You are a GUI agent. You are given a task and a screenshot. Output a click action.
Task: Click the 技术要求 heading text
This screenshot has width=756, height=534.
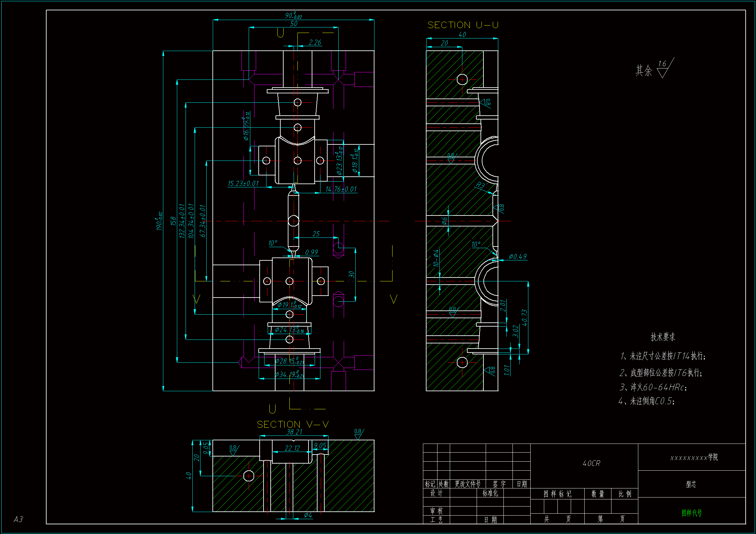[663, 337]
